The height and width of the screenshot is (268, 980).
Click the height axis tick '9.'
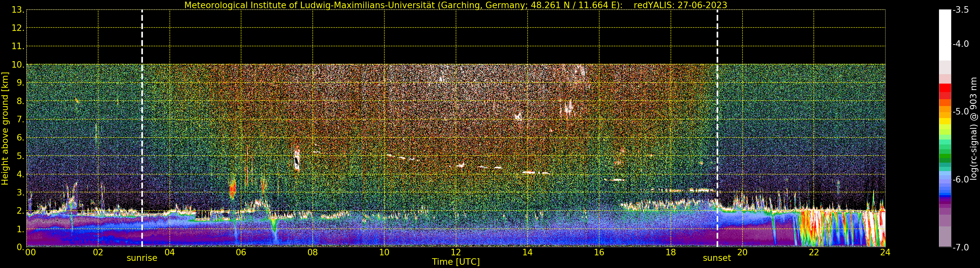click(21, 83)
